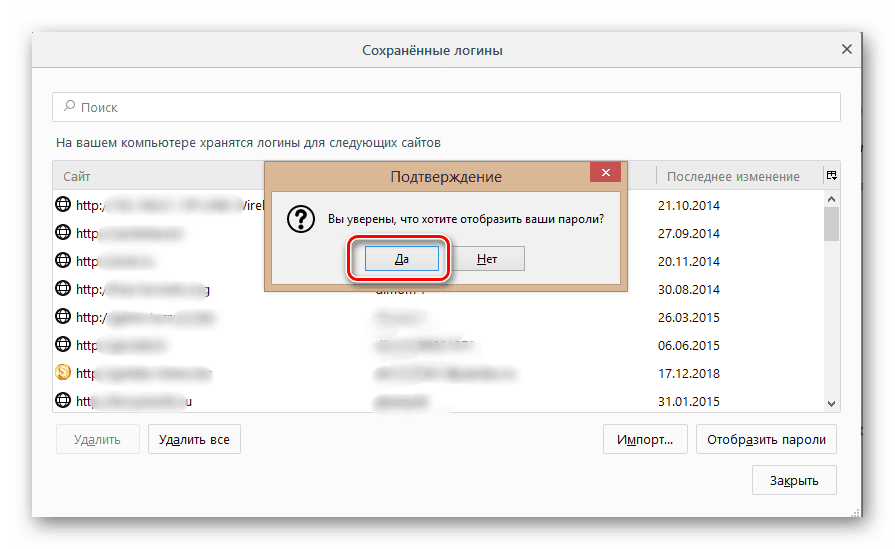Select the row dated 17.12.2018
Image resolution: width=895 pixels, height=549 pixels.
coord(438,373)
